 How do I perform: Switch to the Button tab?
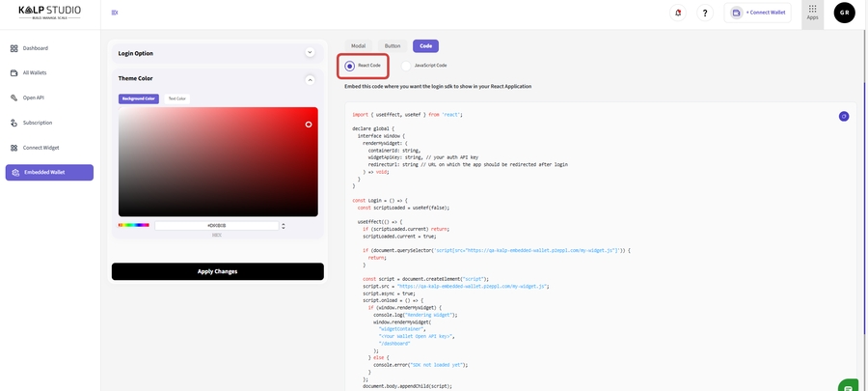(x=393, y=45)
